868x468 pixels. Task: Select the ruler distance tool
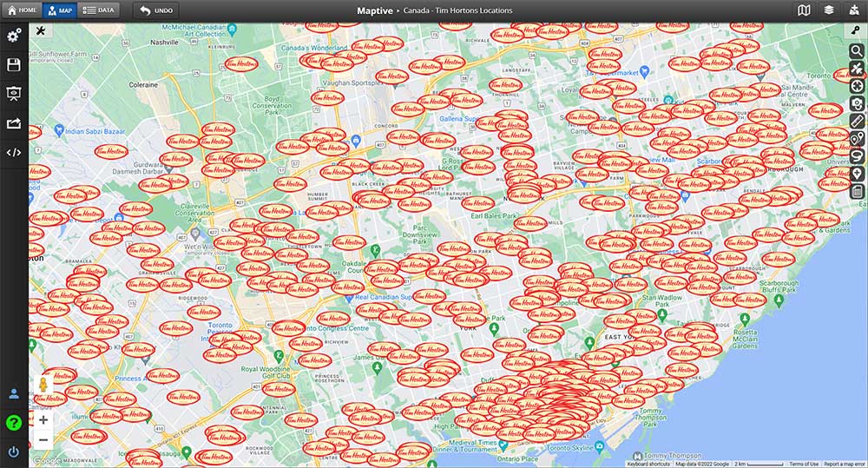[857, 122]
